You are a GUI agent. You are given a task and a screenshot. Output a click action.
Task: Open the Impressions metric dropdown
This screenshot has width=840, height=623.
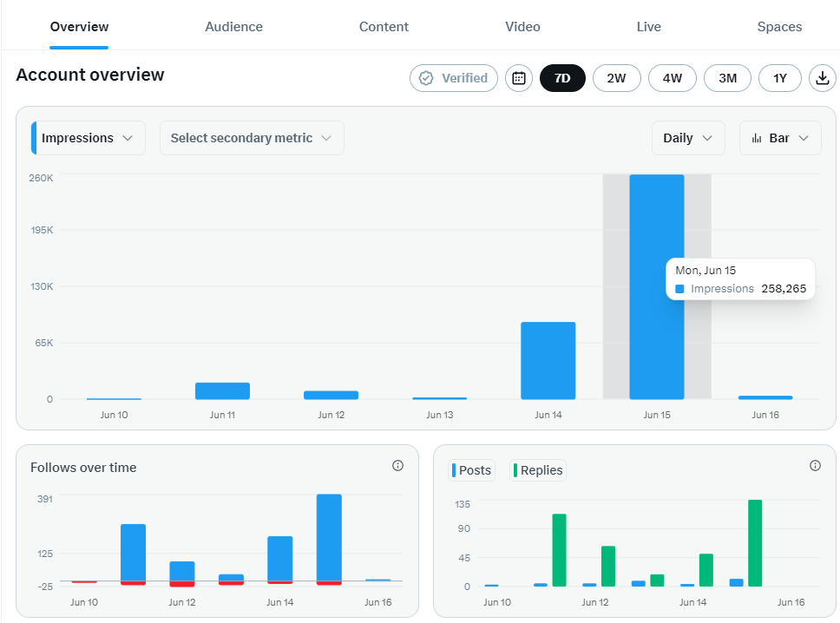click(89, 138)
